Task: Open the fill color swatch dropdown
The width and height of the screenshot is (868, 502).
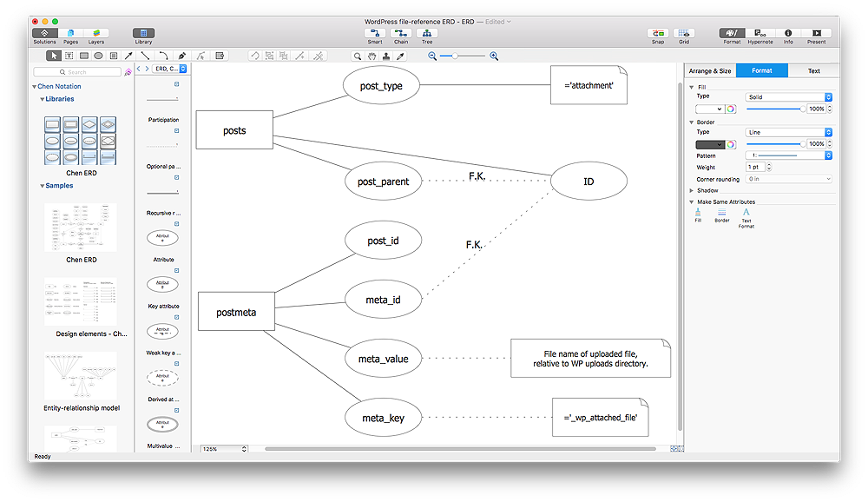Action: 710,109
